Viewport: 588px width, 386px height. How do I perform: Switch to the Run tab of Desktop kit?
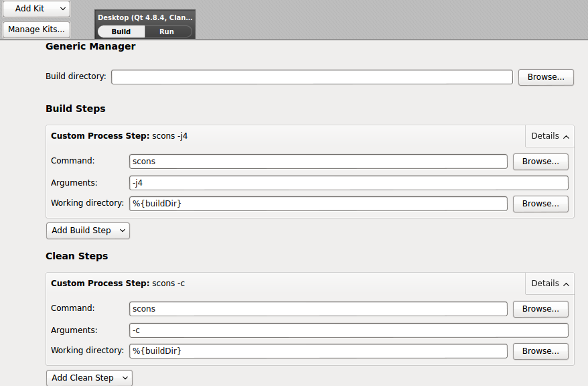(167, 31)
